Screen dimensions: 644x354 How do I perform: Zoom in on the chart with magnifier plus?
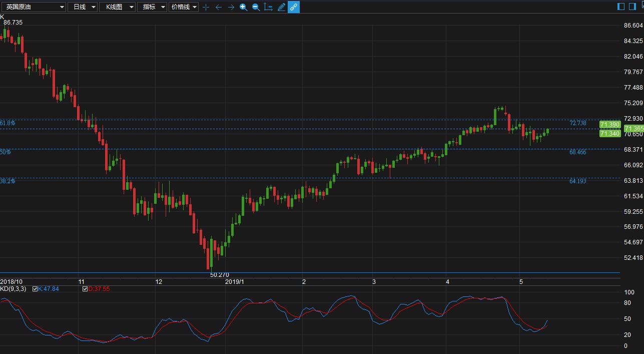(243, 7)
